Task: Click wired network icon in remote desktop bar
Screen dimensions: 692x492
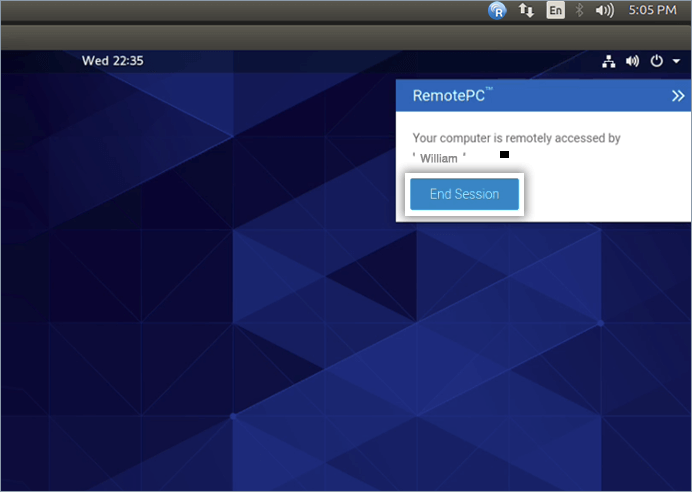Action: click(608, 61)
